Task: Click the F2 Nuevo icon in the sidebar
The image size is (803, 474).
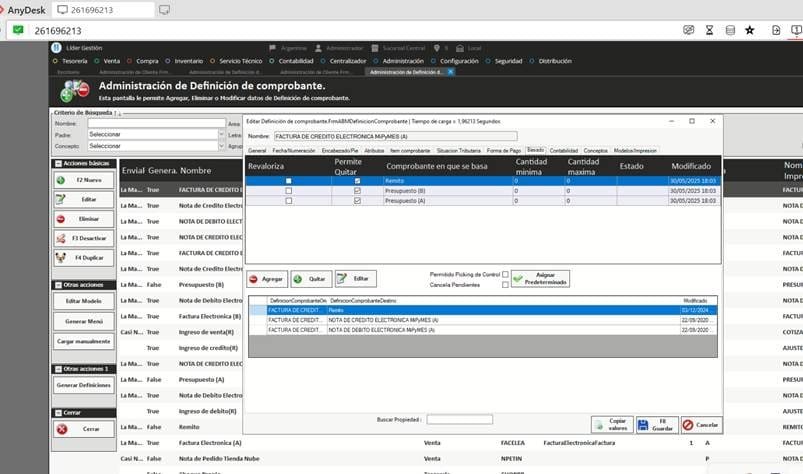Action: (61, 180)
